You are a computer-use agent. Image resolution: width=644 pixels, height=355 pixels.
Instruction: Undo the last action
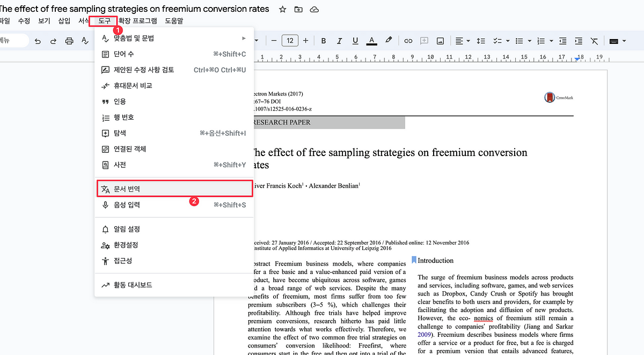(x=38, y=41)
